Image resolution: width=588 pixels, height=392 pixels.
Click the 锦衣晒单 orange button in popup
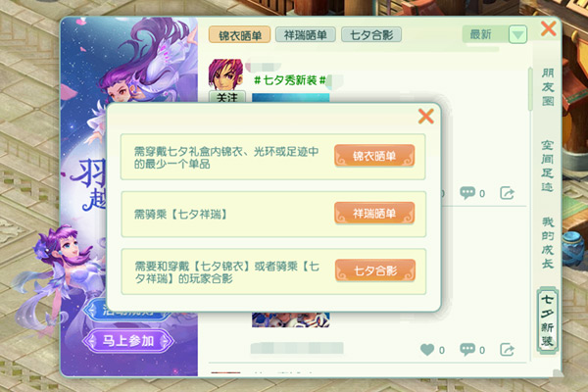tap(374, 155)
